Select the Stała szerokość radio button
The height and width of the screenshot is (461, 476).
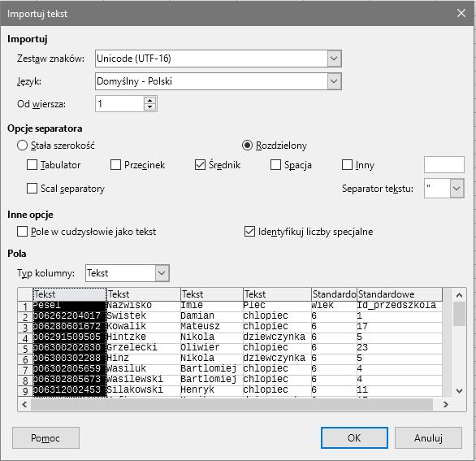pyautogui.click(x=22, y=146)
